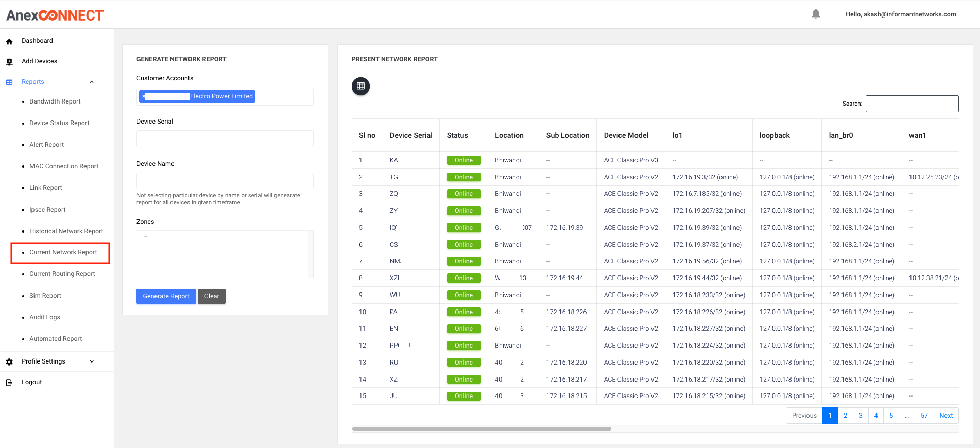
Task: Click the Dashboard home icon
Action: pyautogui.click(x=9, y=41)
